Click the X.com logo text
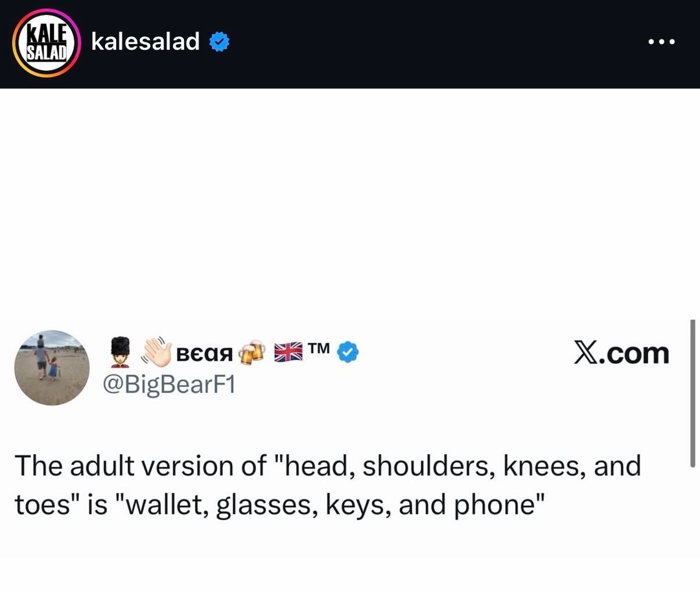 pyautogui.click(x=621, y=354)
